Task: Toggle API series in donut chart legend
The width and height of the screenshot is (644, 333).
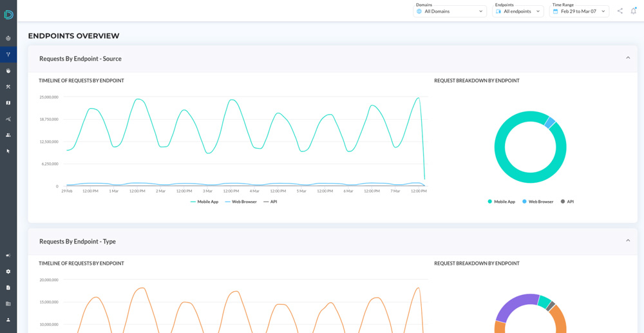Action: [x=567, y=202]
